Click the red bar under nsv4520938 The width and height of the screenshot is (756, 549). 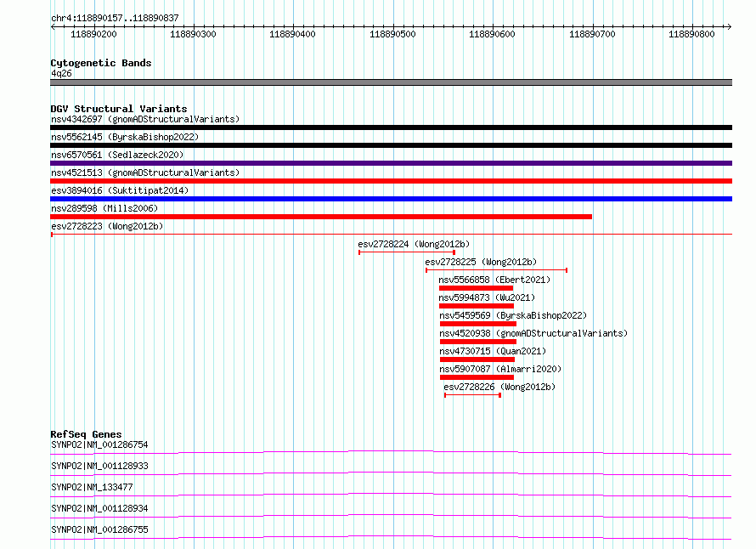478,342
